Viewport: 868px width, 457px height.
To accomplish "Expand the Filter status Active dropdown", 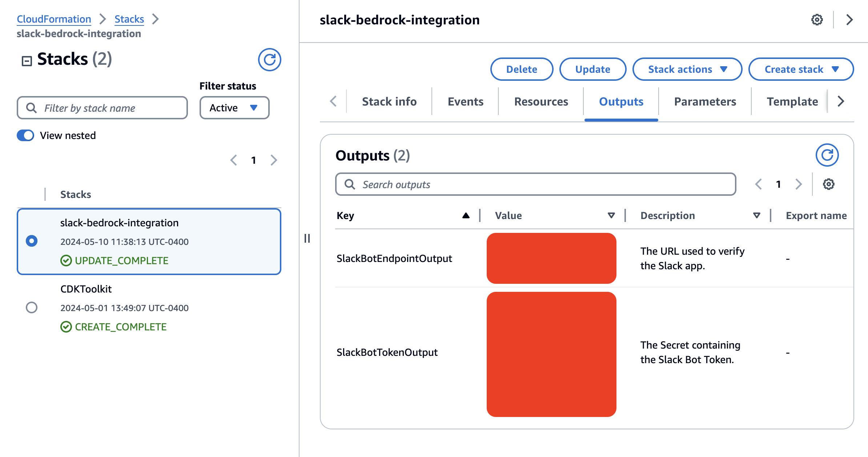I will point(235,107).
